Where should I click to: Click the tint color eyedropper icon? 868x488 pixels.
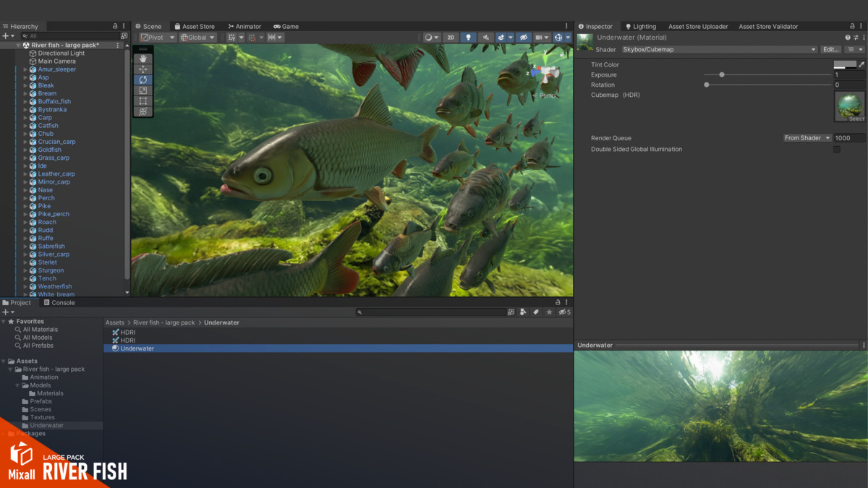pos(861,64)
